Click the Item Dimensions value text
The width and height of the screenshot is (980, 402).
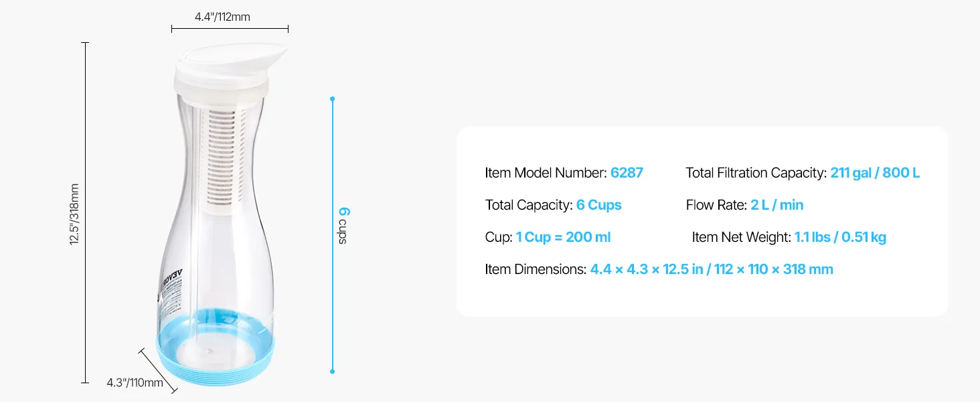711,269
